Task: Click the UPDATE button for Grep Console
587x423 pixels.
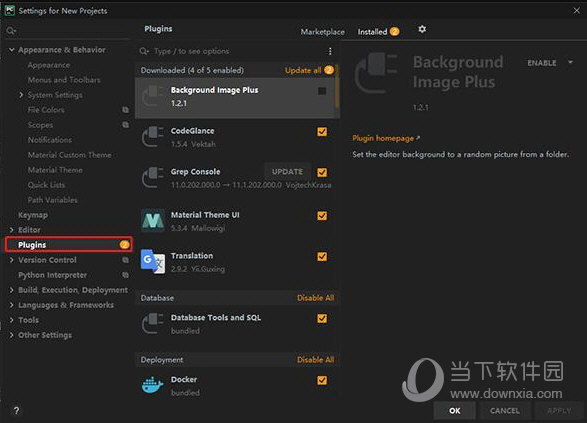Action: (287, 171)
